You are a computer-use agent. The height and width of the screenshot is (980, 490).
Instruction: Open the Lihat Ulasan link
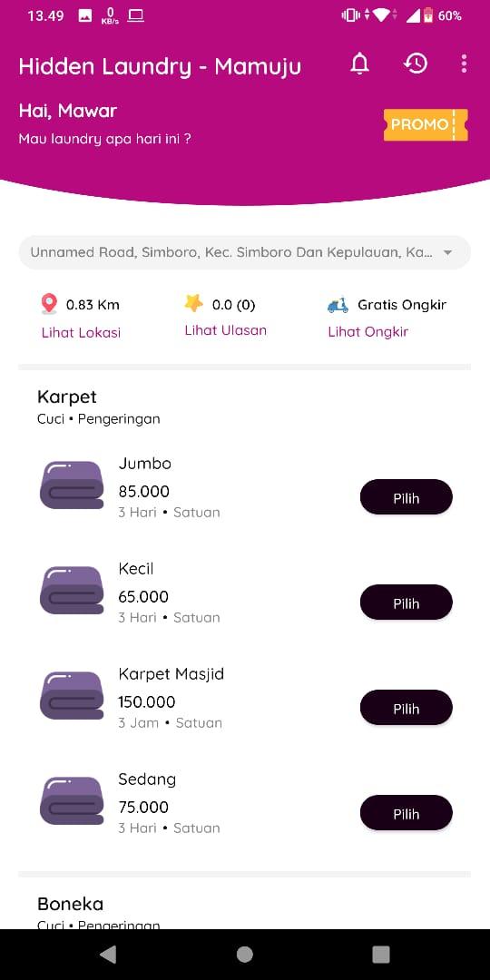click(x=226, y=330)
